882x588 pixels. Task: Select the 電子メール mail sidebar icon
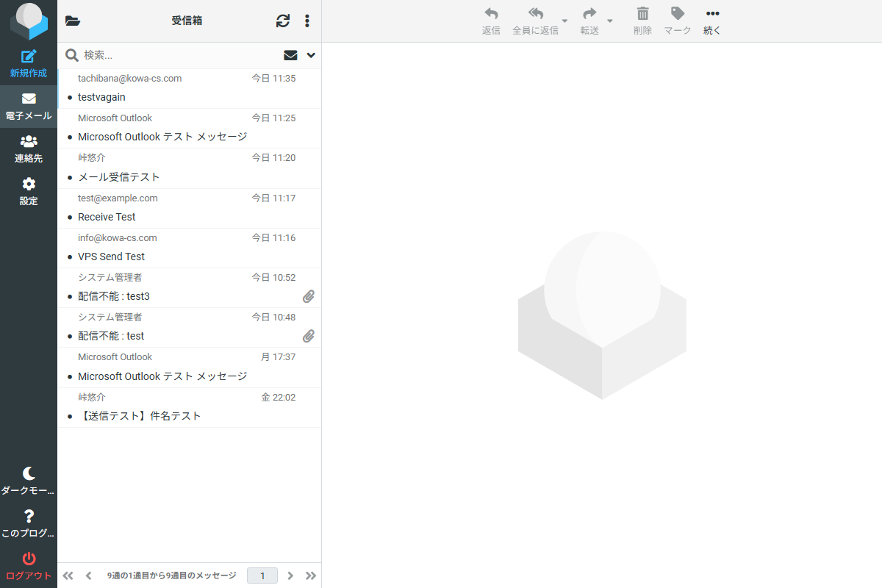pos(29,106)
